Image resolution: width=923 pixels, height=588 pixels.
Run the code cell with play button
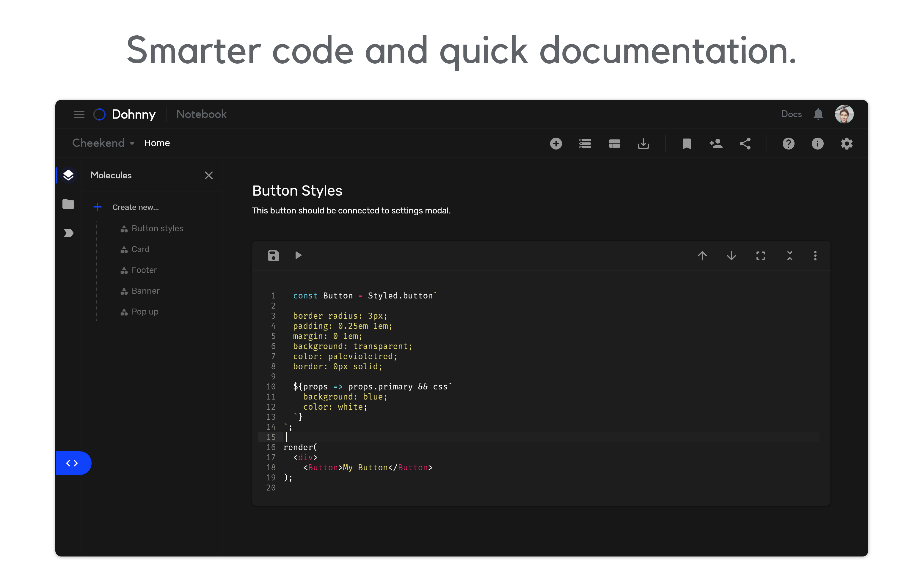tap(298, 255)
